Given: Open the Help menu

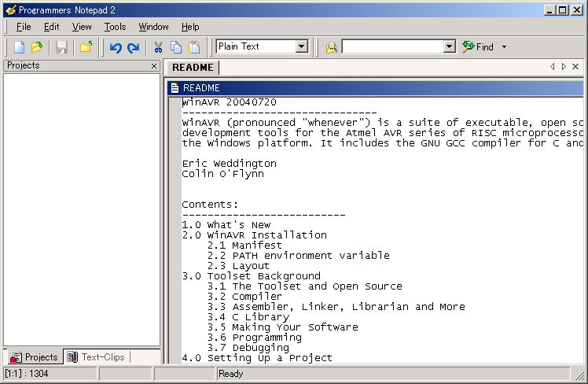Looking at the screenshot, I should (190, 27).
